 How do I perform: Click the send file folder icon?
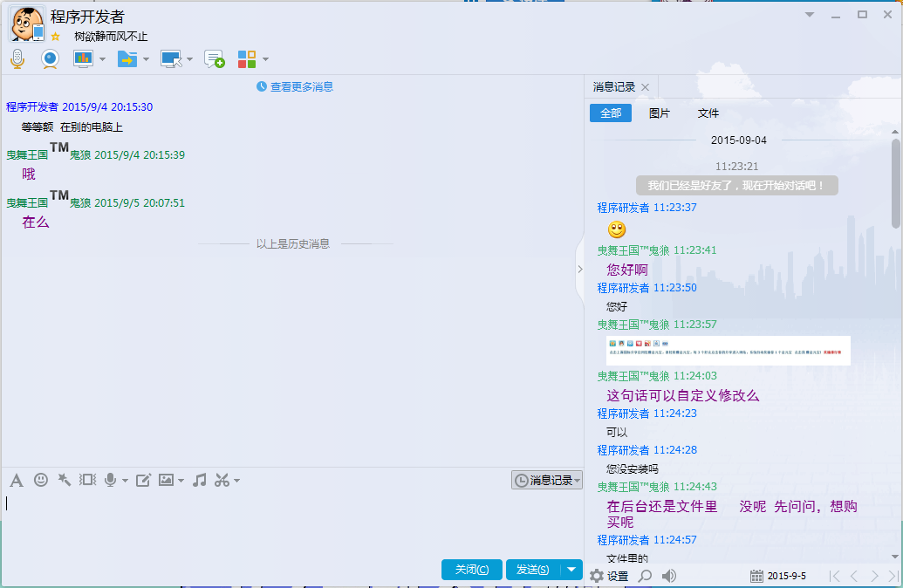(127, 58)
